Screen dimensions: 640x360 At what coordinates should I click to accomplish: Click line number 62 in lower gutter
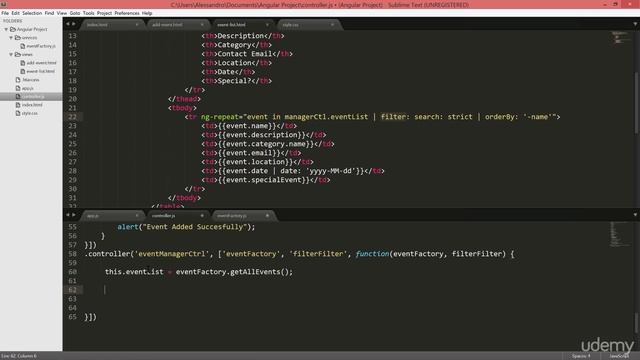tap(72, 290)
